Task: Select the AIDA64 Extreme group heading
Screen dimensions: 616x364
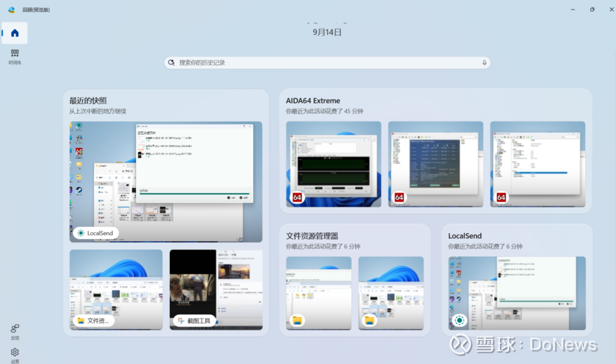Action: [x=313, y=101]
